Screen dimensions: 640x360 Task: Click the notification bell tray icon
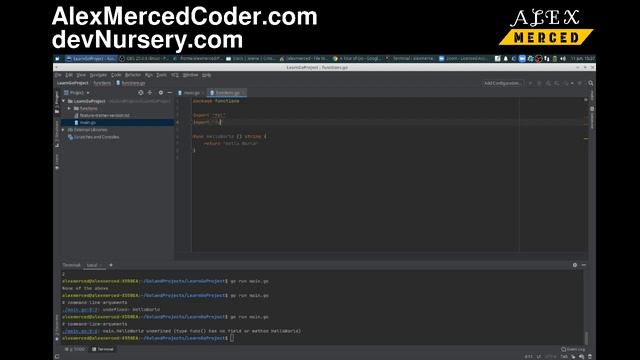pos(506,59)
